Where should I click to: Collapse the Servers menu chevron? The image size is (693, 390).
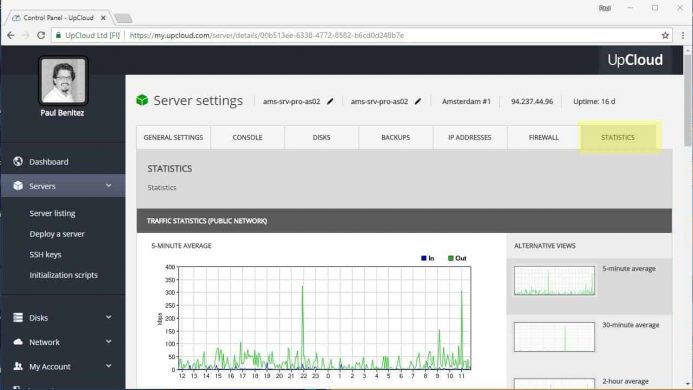coord(109,186)
